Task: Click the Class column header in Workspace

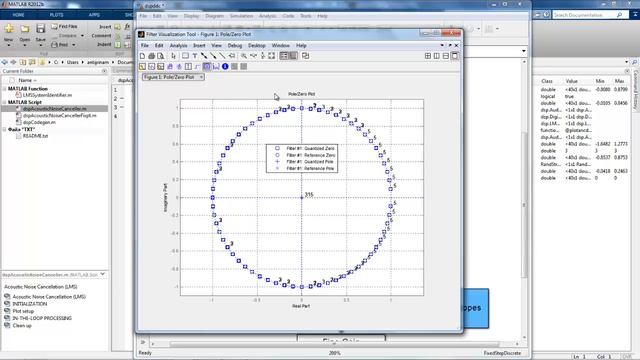Action: (547, 81)
